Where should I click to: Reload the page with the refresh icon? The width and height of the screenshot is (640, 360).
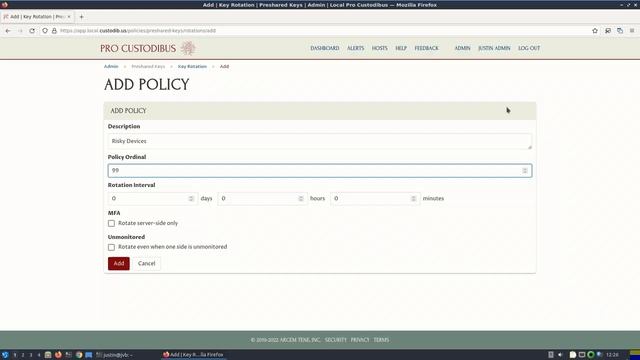[32, 31]
